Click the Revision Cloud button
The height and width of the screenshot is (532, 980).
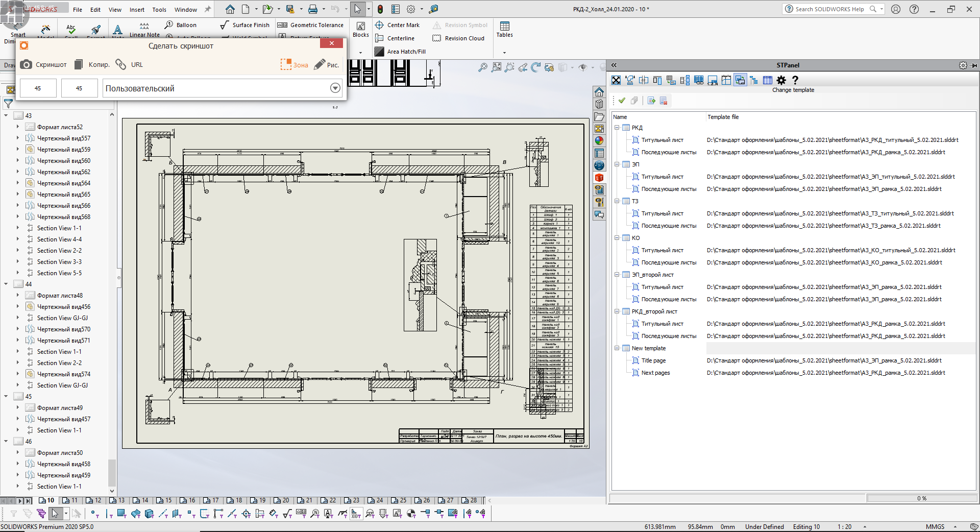coord(458,38)
